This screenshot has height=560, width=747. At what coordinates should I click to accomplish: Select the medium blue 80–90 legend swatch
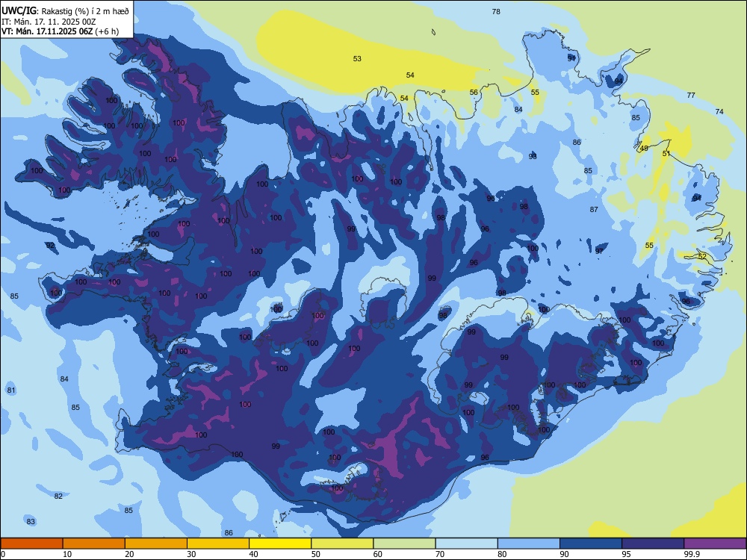[x=529, y=544]
